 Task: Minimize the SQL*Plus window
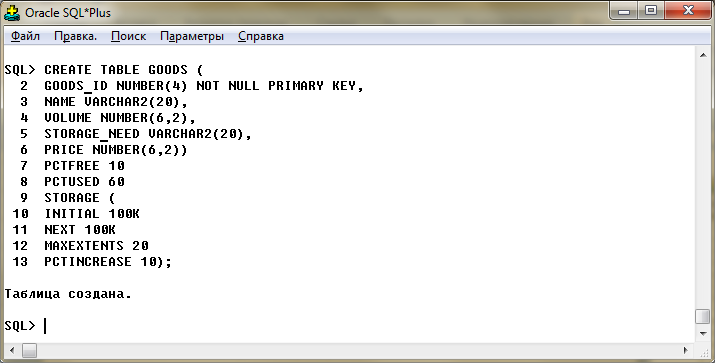pyautogui.click(x=624, y=11)
